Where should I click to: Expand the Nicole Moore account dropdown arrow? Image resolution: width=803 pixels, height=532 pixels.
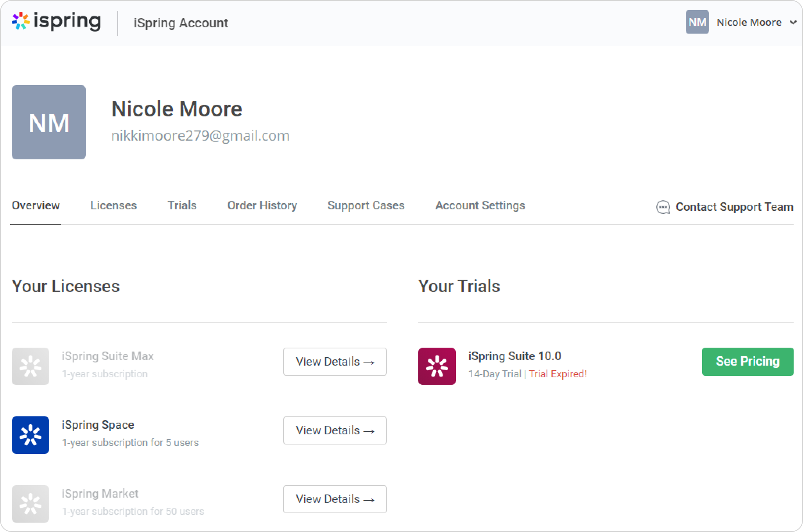click(793, 22)
